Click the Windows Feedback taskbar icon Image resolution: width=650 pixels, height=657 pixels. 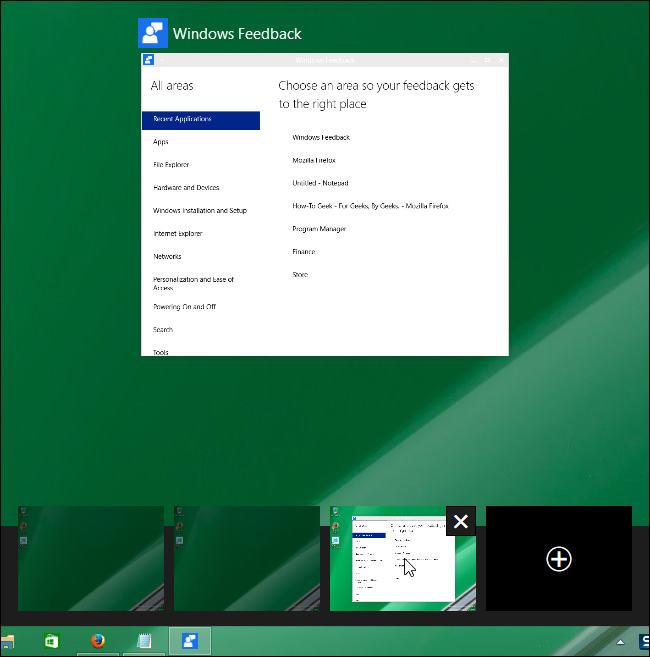190,641
